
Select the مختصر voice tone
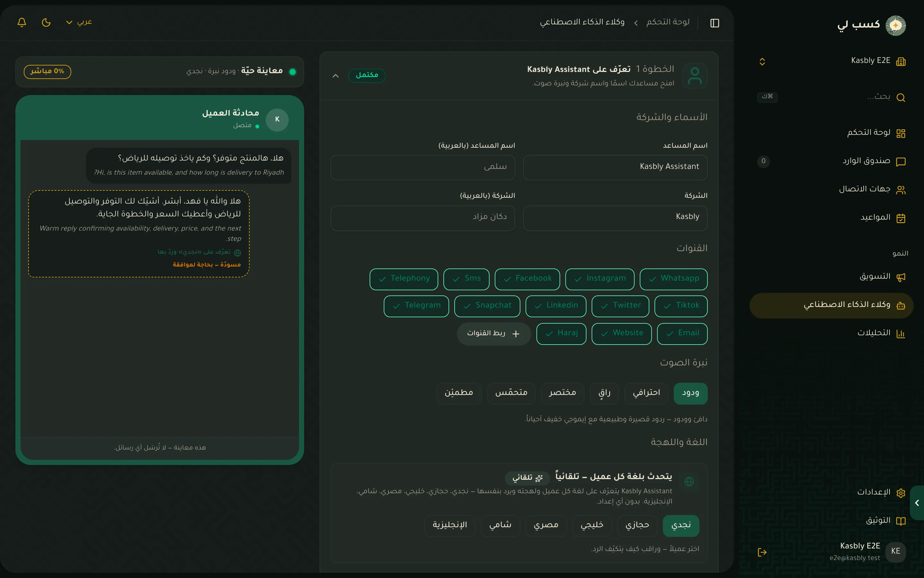tap(562, 393)
